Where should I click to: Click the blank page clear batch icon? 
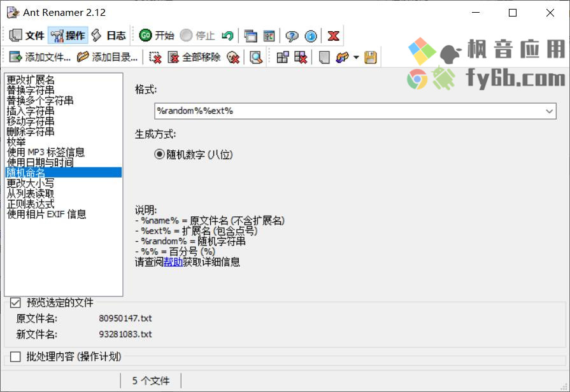coord(324,57)
